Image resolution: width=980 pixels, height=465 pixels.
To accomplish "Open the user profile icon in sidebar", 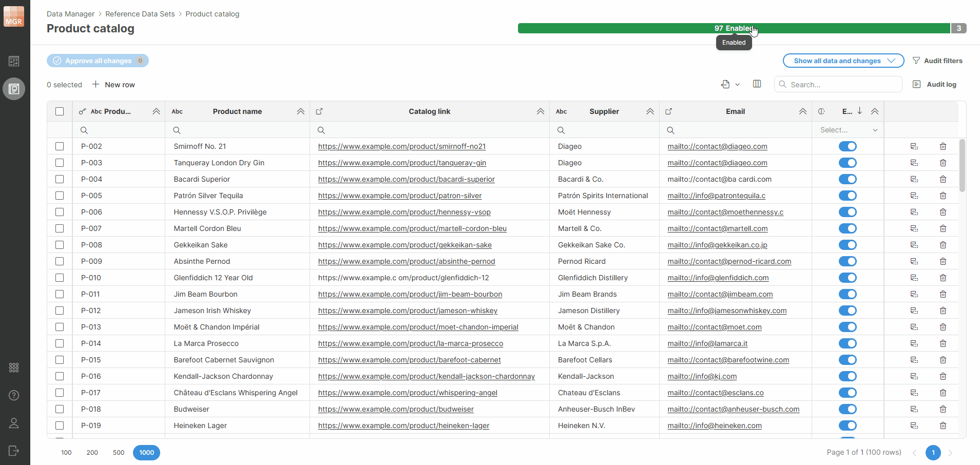I will tap(14, 423).
